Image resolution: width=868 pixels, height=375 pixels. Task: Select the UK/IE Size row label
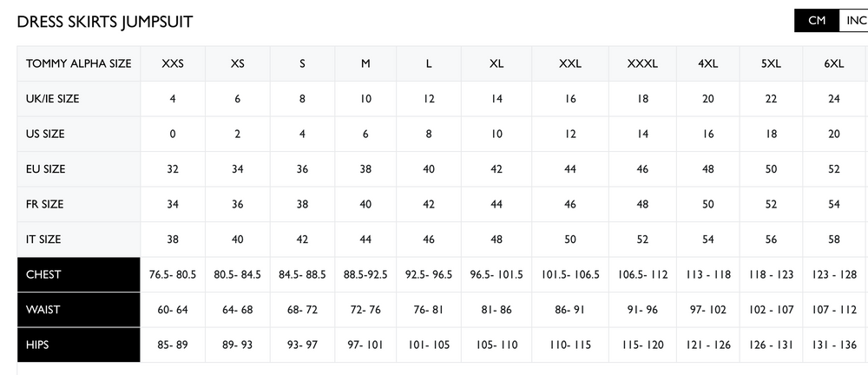(53, 99)
